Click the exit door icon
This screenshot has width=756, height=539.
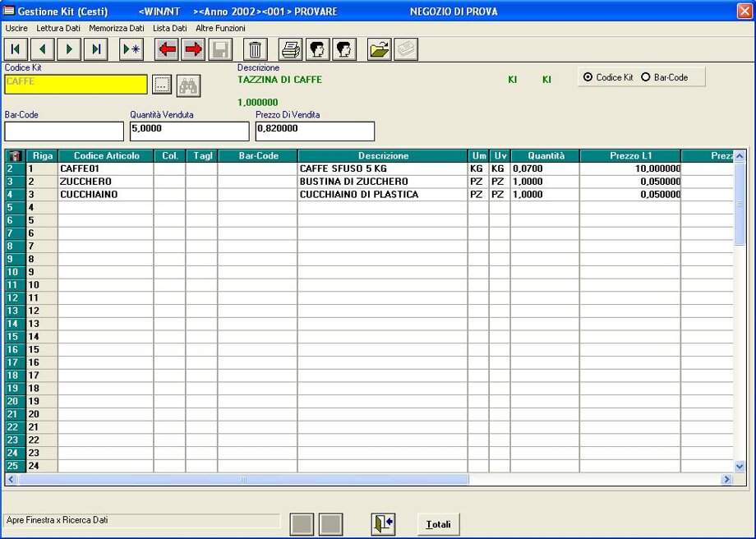[x=383, y=523]
